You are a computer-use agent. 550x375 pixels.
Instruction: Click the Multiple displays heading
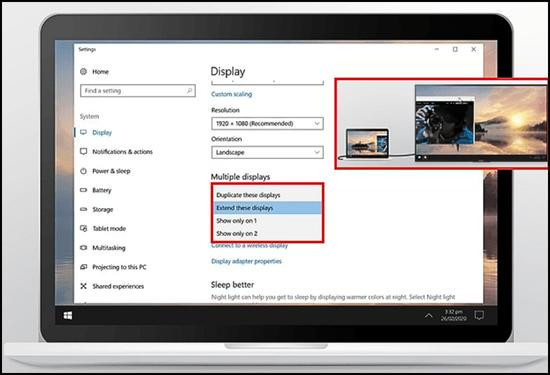pyautogui.click(x=240, y=177)
